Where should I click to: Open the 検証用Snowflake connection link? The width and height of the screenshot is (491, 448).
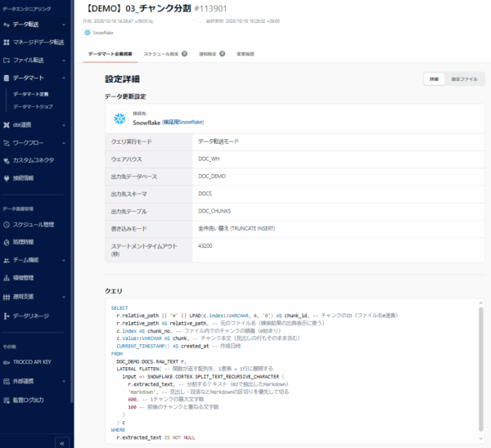coord(183,122)
